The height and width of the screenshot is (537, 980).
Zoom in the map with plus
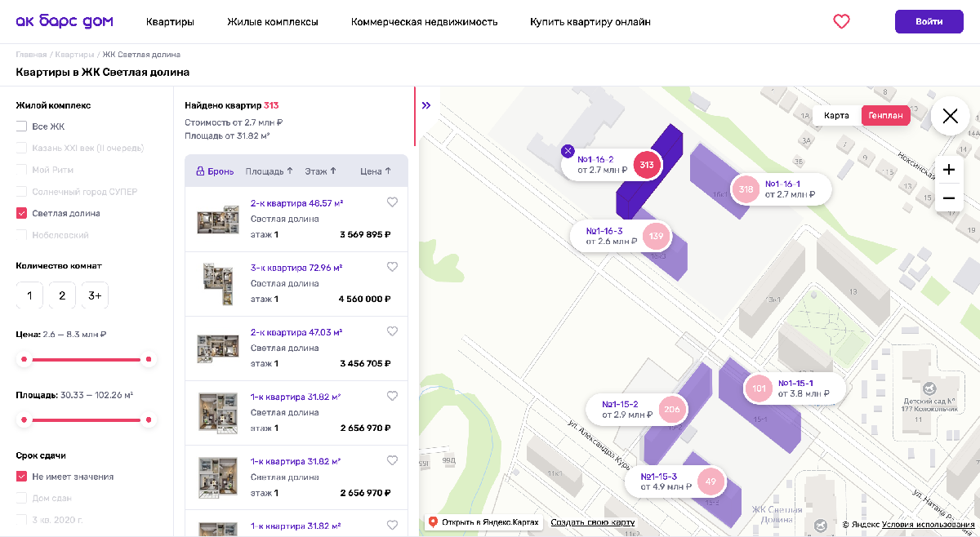coord(949,170)
